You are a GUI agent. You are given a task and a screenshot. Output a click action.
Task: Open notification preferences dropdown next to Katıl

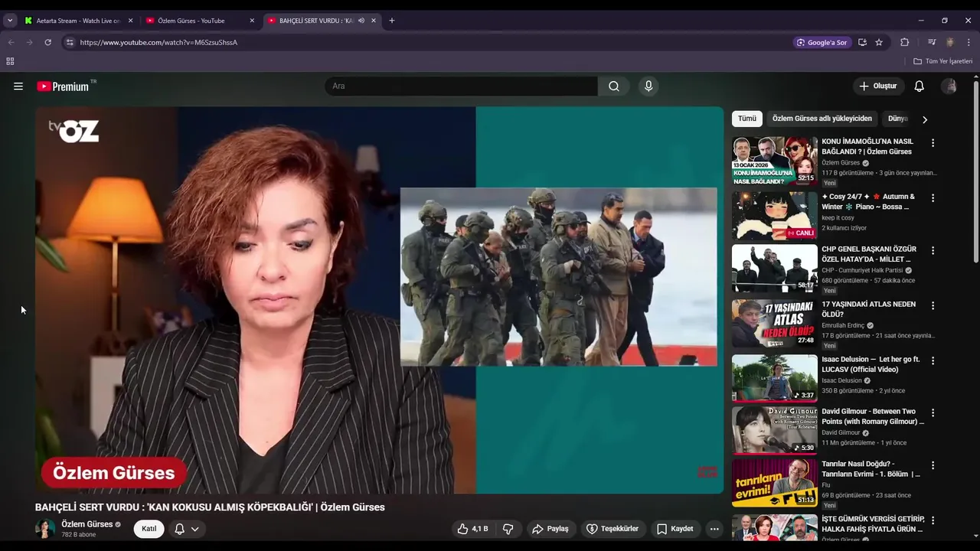tap(187, 529)
